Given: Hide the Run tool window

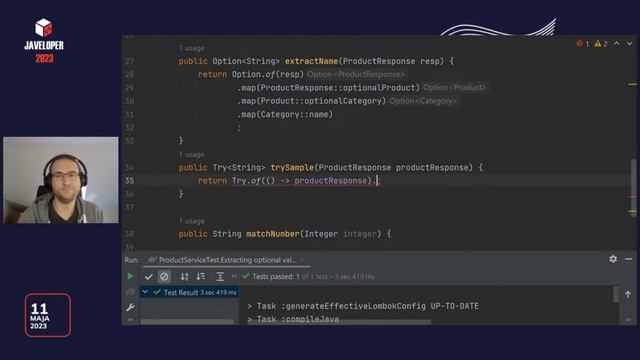Looking at the screenshot, I should (x=629, y=259).
